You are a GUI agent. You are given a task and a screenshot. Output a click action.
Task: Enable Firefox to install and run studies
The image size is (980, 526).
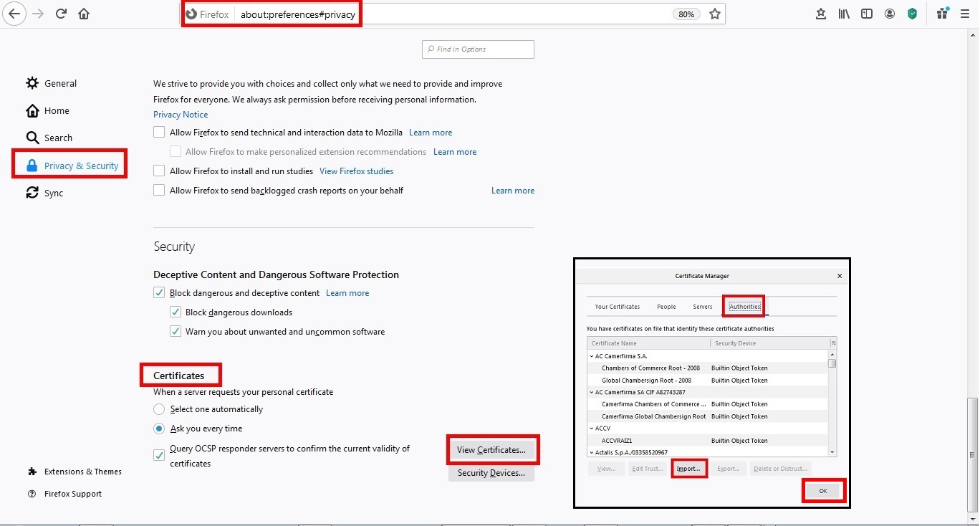point(159,171)
